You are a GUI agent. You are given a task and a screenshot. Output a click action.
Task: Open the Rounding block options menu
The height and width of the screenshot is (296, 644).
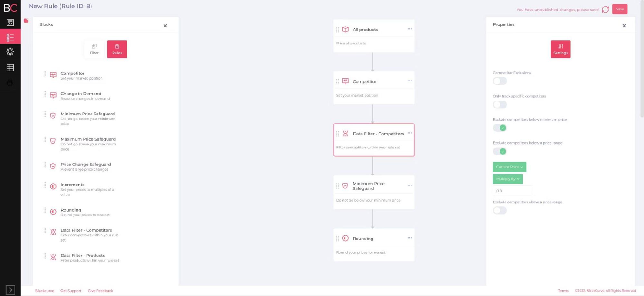click(x=409, y=238)
